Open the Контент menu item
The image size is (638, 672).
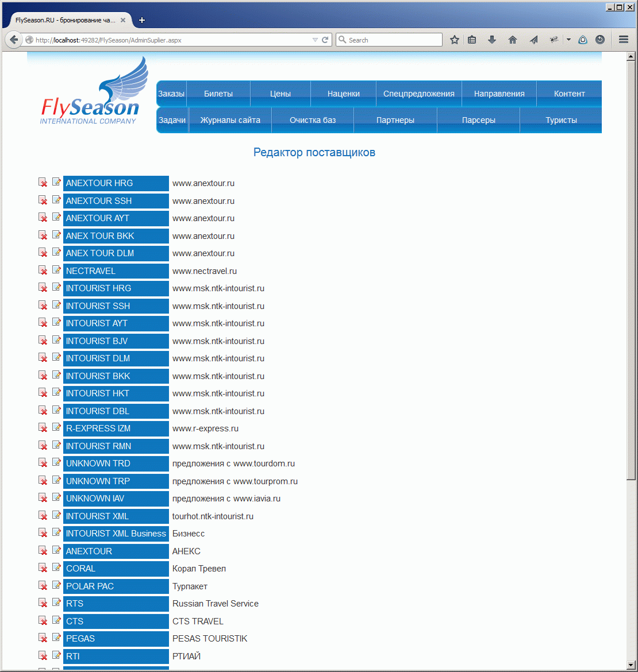point(570,94)
